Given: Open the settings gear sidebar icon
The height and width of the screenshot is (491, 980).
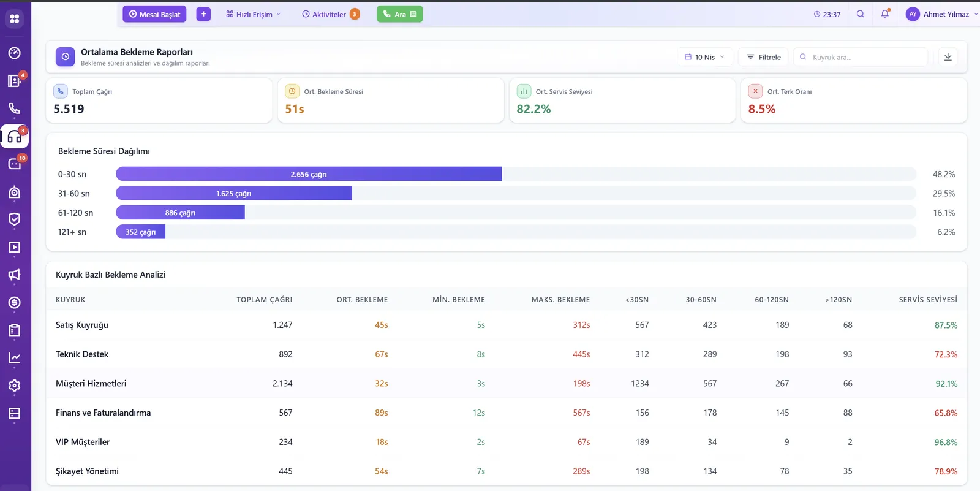Looking at the screenshot, I should click(x=15, y=386).
